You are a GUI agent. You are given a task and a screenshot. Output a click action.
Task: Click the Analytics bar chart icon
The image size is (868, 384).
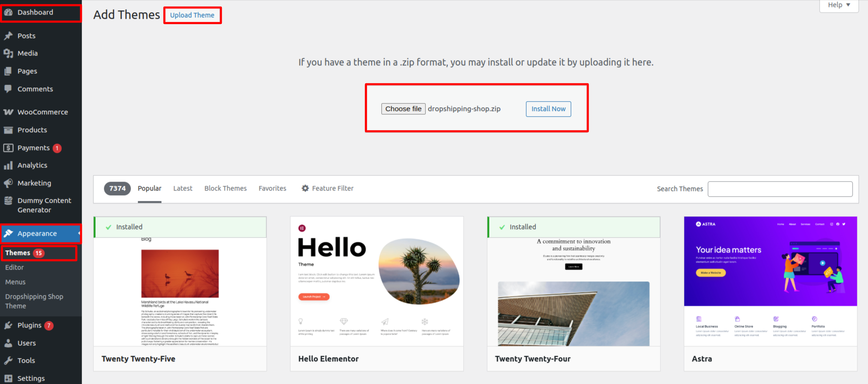8,165
